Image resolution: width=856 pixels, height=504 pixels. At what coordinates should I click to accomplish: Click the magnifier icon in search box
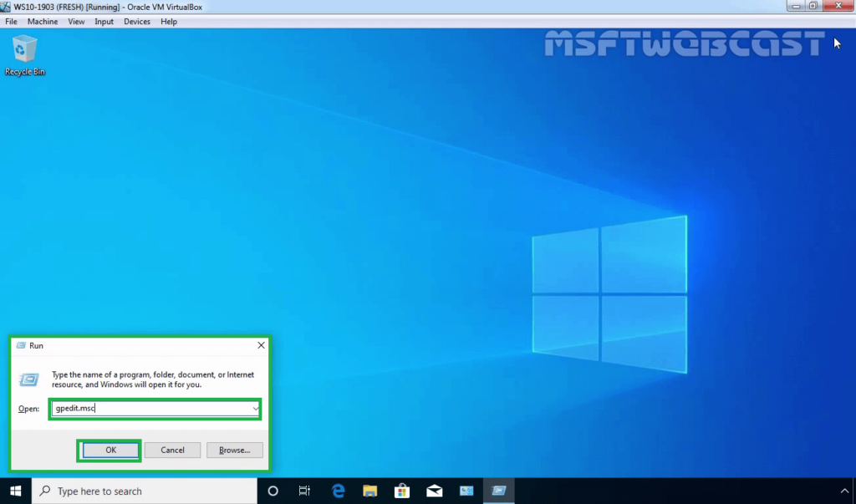coord(45,491)
